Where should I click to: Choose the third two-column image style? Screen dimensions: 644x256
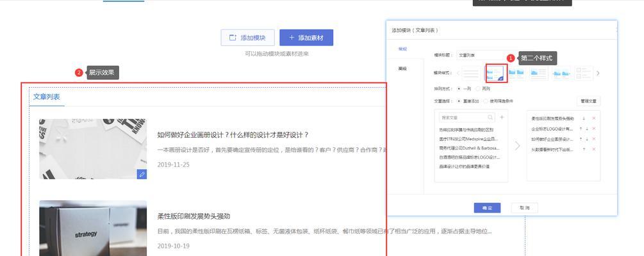pyautogui.click(x=516, y=74)
